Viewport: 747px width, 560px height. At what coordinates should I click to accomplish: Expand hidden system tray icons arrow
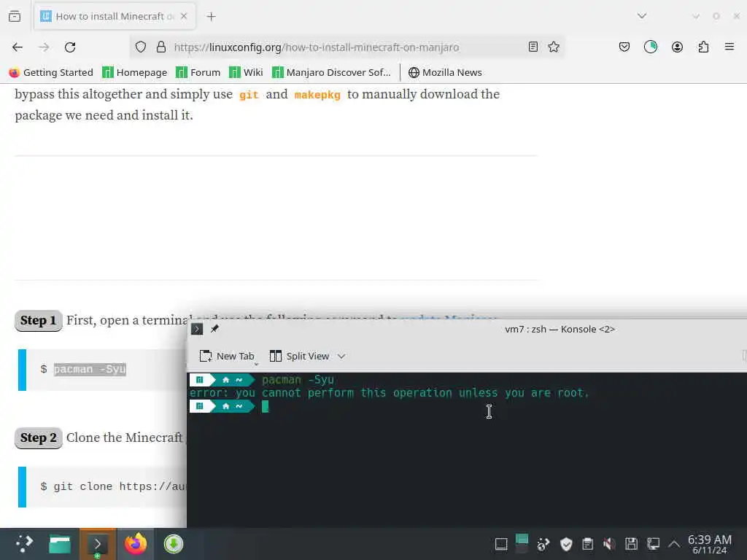(x=674, y=544)
